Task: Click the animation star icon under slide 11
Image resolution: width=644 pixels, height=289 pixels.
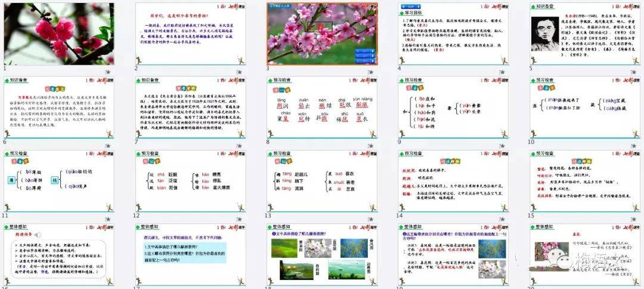Action: [107, 219]
